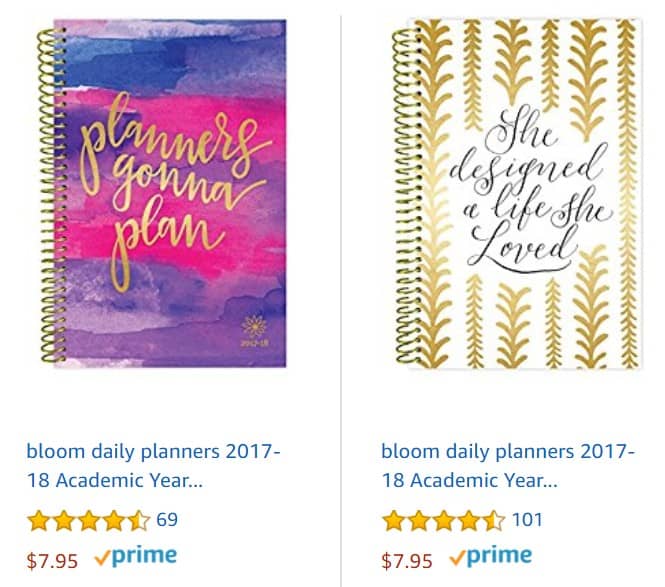Image resolution: width=665 pixels, height=587 pixels.
Task: Click the Prime badge under purple planner
Action: [136, 556]
